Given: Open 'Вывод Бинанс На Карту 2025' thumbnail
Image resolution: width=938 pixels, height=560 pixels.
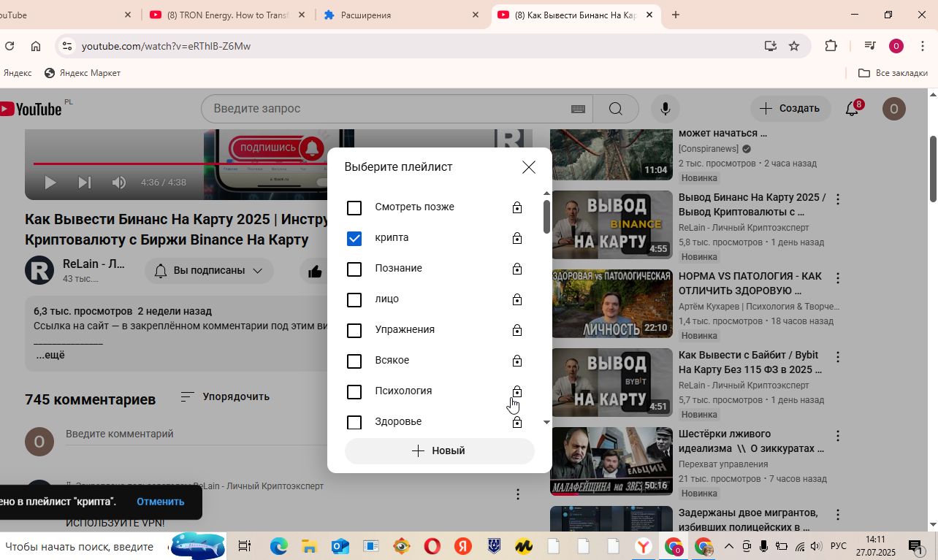Looking at the screenshot, I should point(611,225).
